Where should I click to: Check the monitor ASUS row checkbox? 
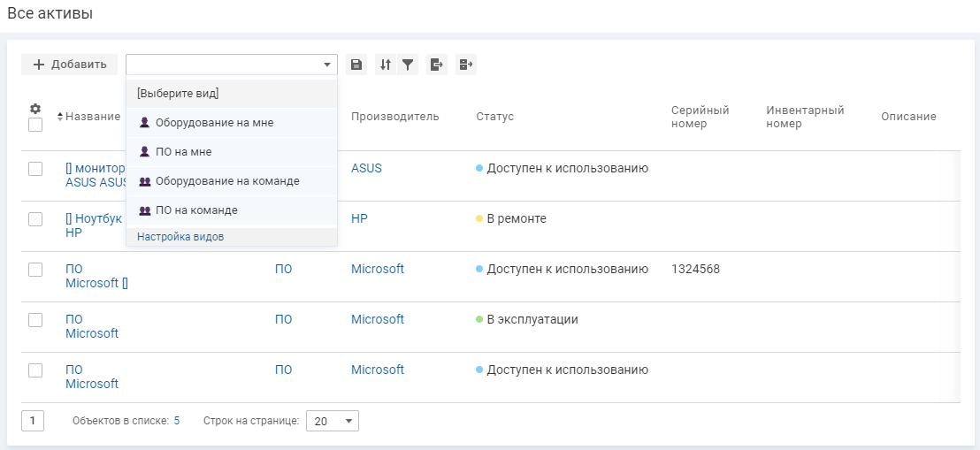(x=35, y=169)
